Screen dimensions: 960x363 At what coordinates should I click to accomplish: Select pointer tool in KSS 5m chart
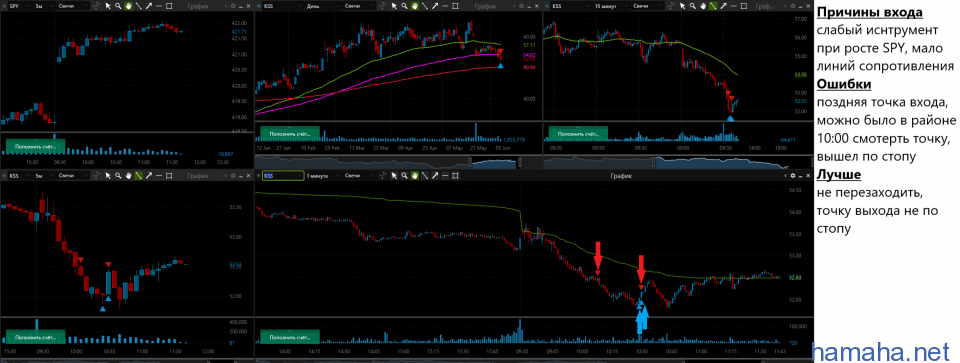108,176
